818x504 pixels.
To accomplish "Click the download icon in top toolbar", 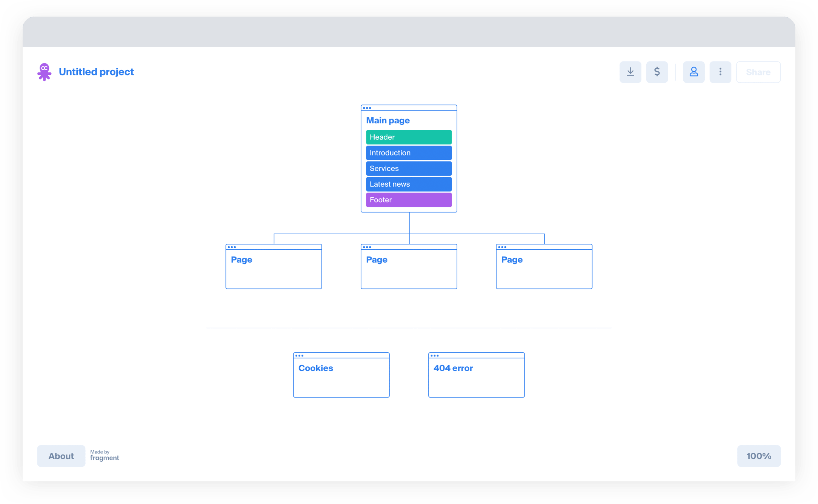I will 630,72.
